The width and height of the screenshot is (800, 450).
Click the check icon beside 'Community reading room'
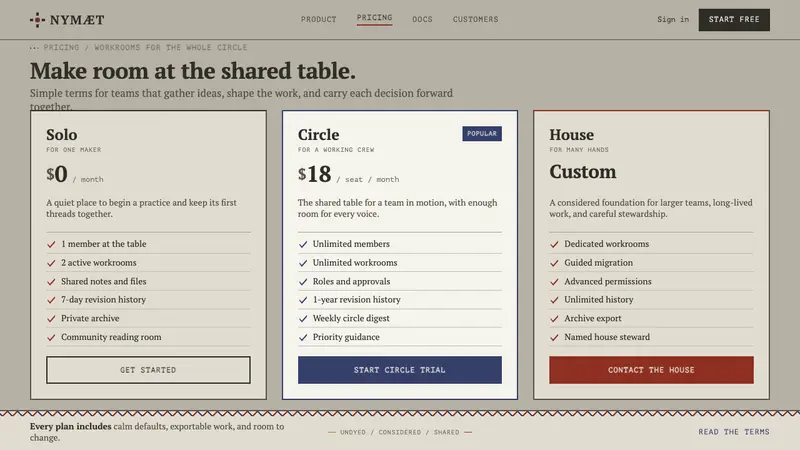(51, 337)
